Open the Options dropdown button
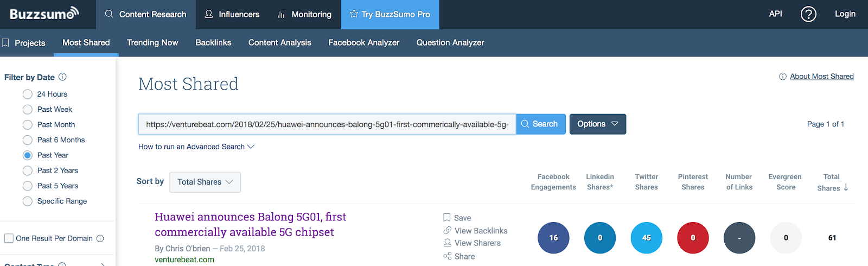Image resolution: width=868 pixels, height=266 pixels. (x=598, y=124)
